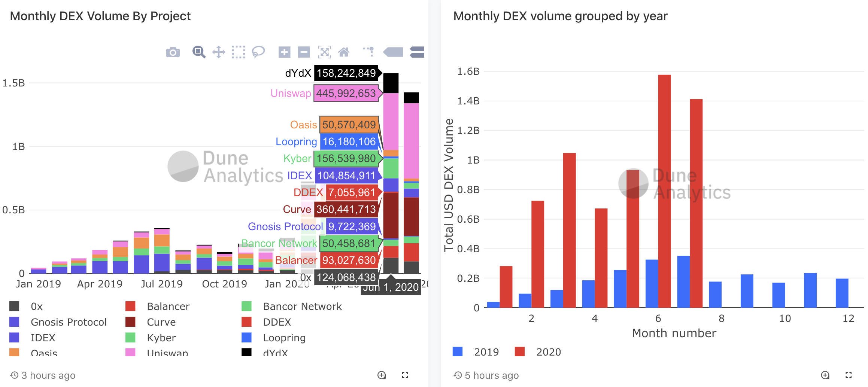Viewport: 868px width, 387px height.
Task: Click 'Apr 2019' x-axis label
Action: pyautogui.click(x=100, y=284)
